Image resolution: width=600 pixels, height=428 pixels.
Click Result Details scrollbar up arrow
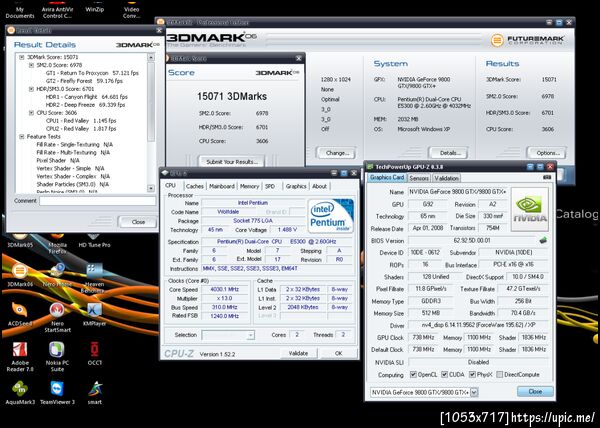click(x=151, y=57)
